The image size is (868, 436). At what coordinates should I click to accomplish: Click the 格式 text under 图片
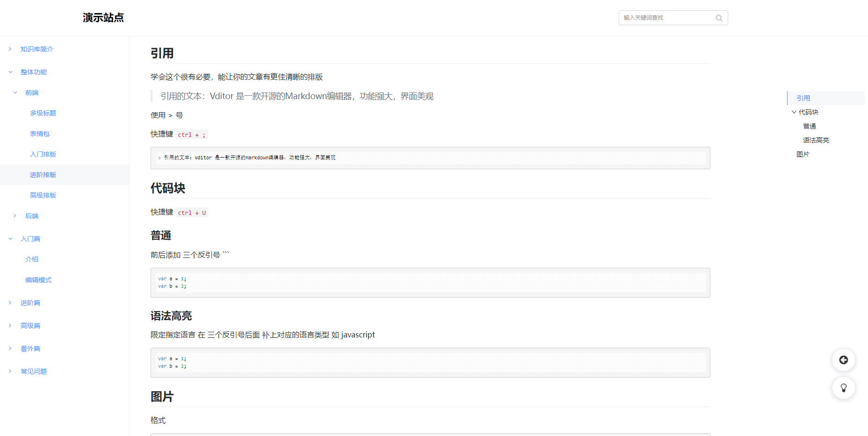(158, 421)
